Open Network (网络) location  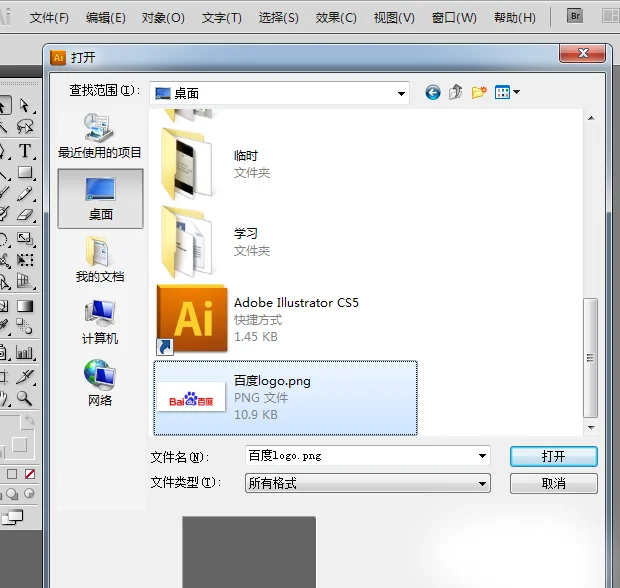click(100, 383)
